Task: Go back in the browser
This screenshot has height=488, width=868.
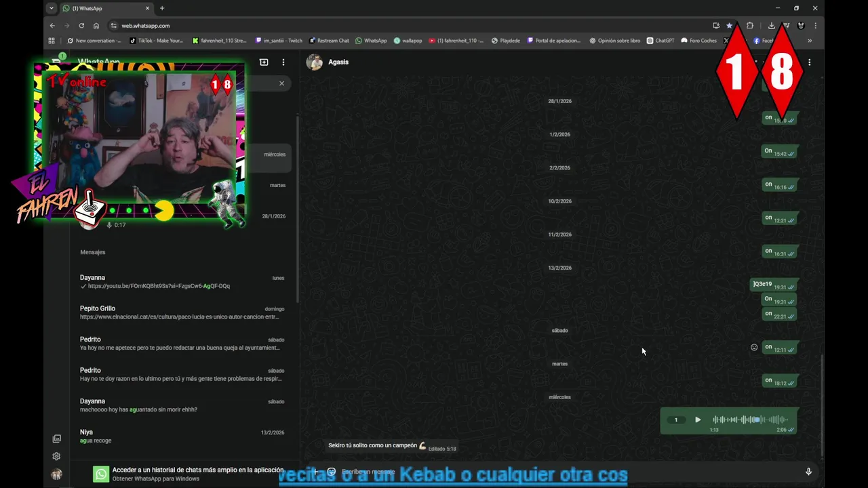Action: pyautogui.click(x=52, y=26)
